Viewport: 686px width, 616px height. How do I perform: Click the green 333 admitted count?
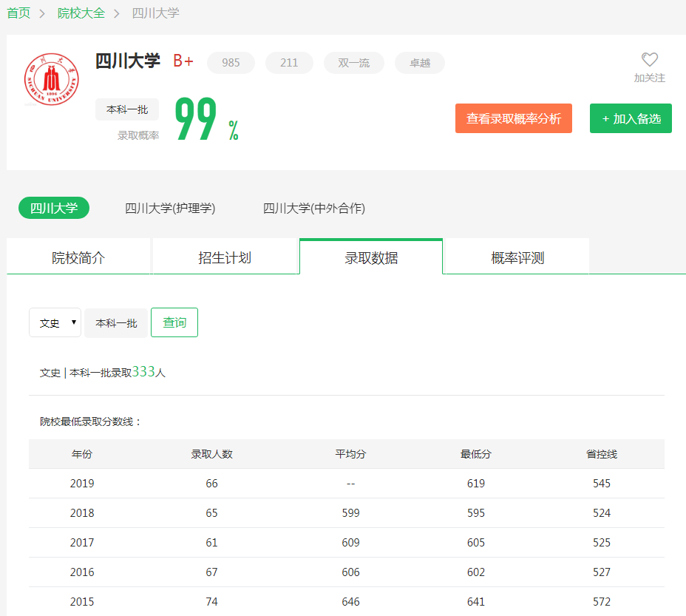click(143, 371)
